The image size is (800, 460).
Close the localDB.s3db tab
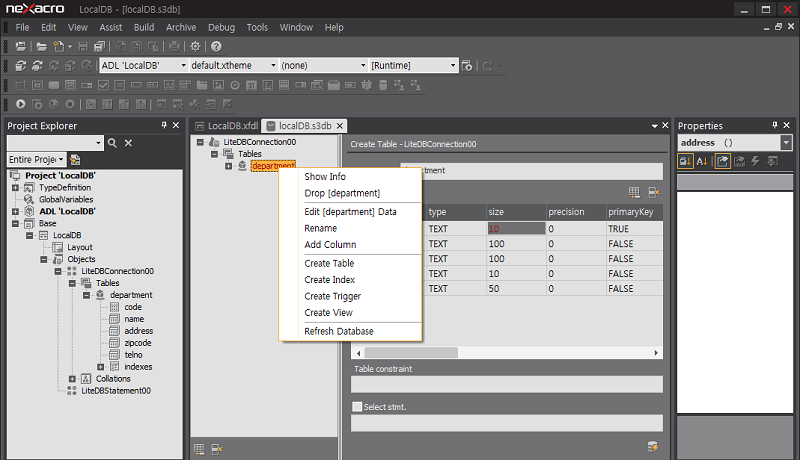(x=340, y=125)
